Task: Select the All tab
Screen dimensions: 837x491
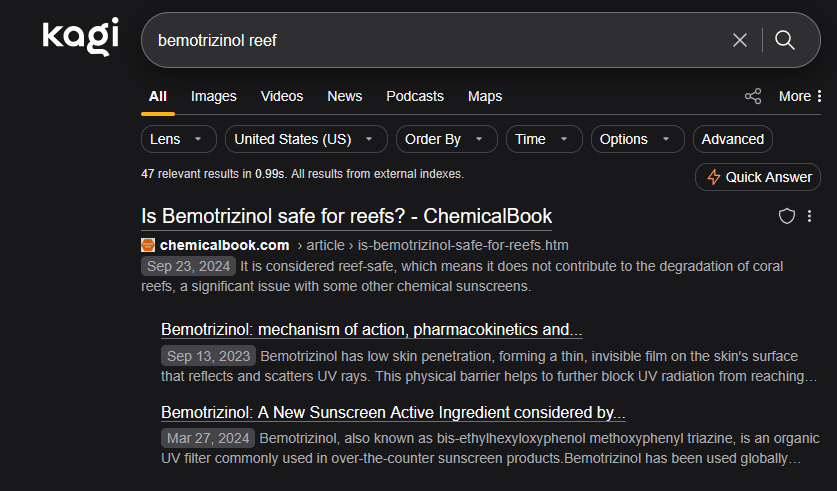Action: point(157,96)
